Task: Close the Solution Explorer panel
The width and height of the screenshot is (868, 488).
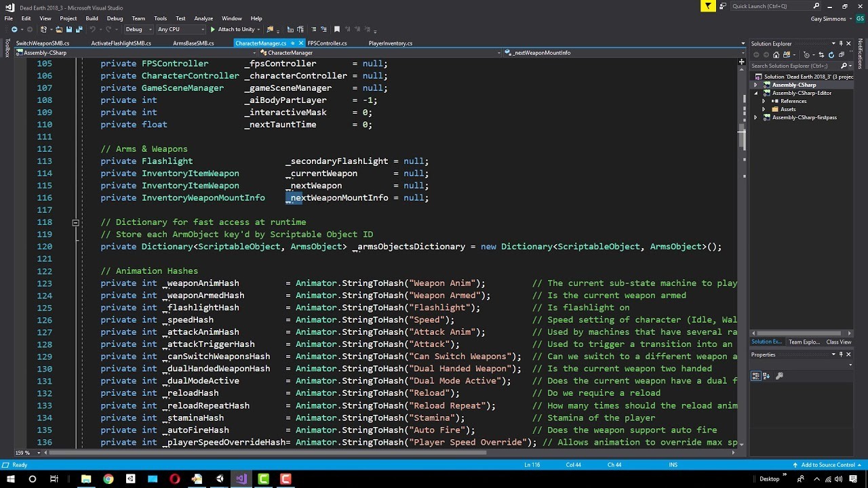Action: 848,43
